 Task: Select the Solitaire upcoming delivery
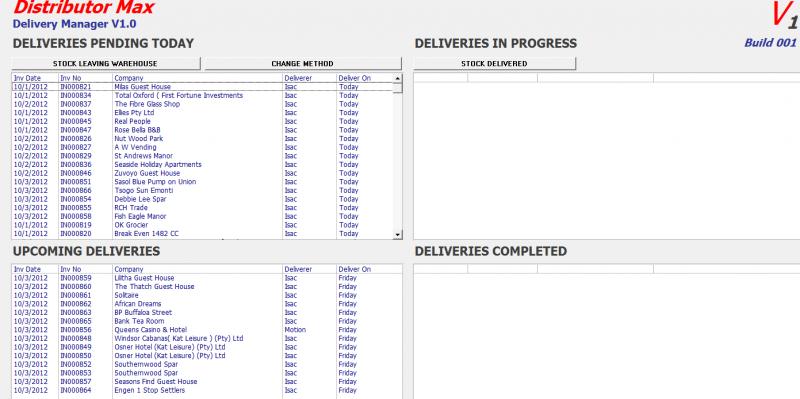[x=207, y=295]
